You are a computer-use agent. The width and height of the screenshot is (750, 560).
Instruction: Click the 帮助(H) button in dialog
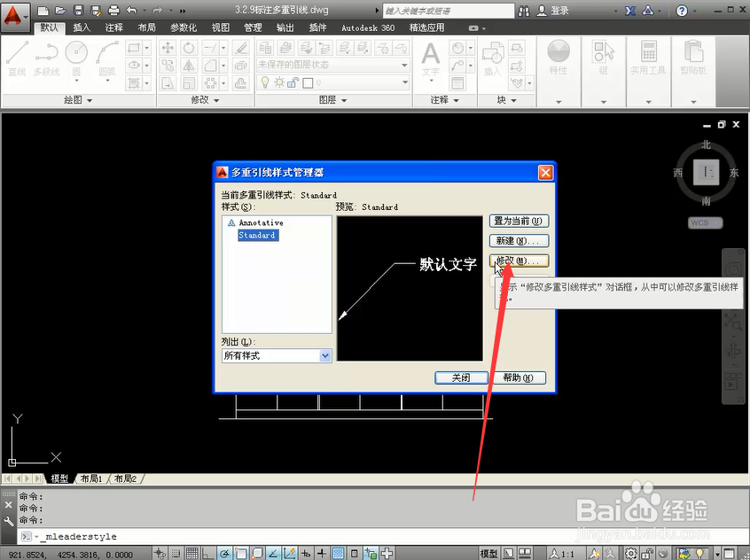[519, 377]
